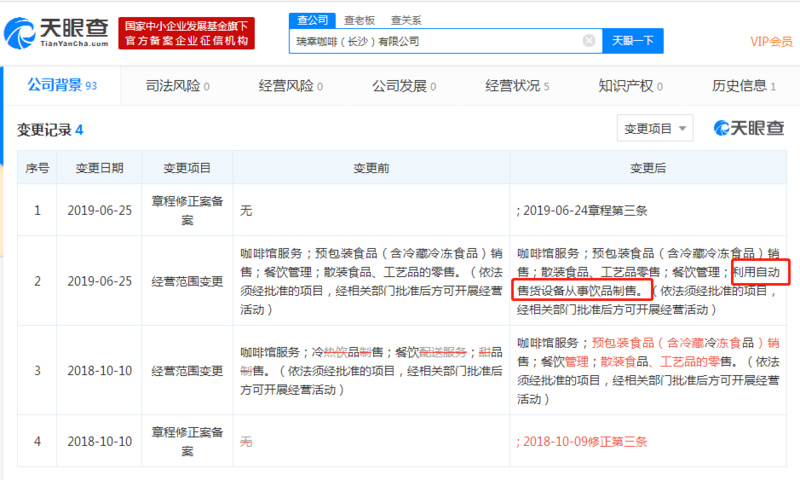800x480 pixels.
Task: Click row 3 变更后 red highlighted scope text
Action: click(648, 370)
